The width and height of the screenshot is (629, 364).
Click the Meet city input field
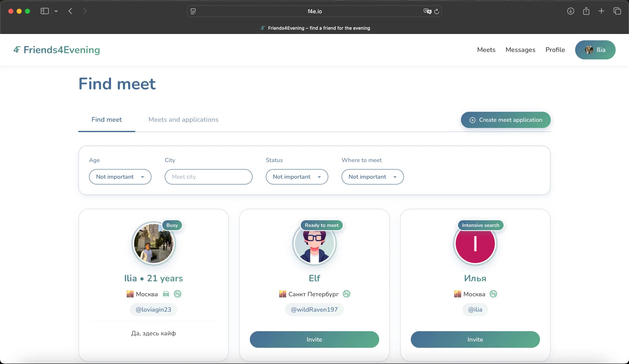click(208, 177)
